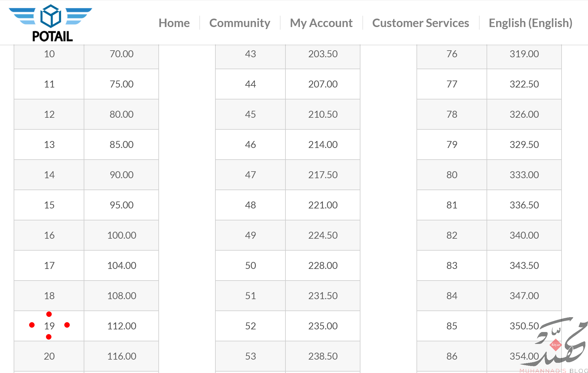Open the Community menu
588x373 pixels.
point(240,23)
